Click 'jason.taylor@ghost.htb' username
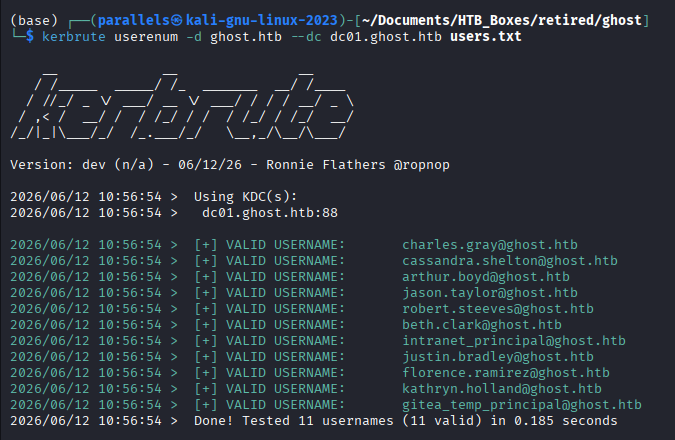The image size is (675, 440). tap(490, 293)
